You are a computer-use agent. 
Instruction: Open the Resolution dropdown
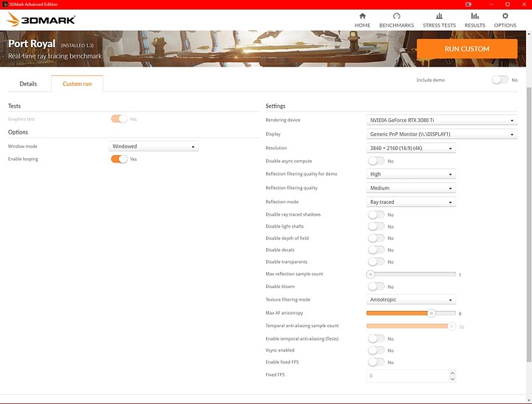[411, 148]
